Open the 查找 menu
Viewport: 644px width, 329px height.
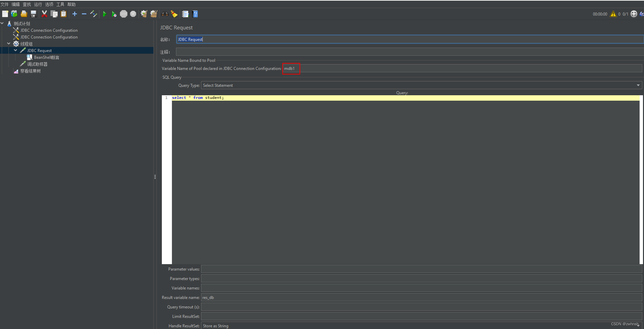tap(27, 4)
